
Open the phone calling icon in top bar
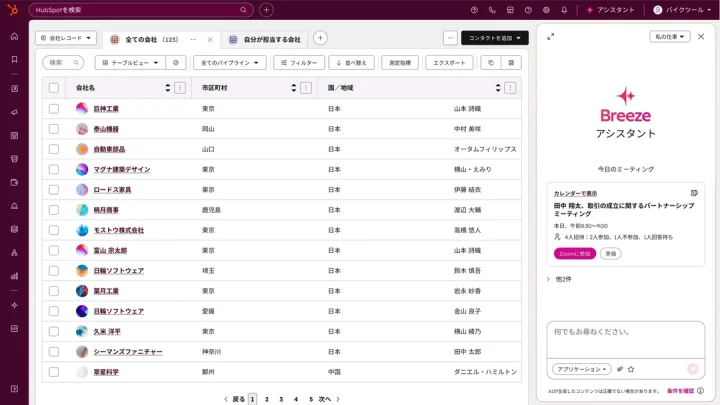pos(492,10)
